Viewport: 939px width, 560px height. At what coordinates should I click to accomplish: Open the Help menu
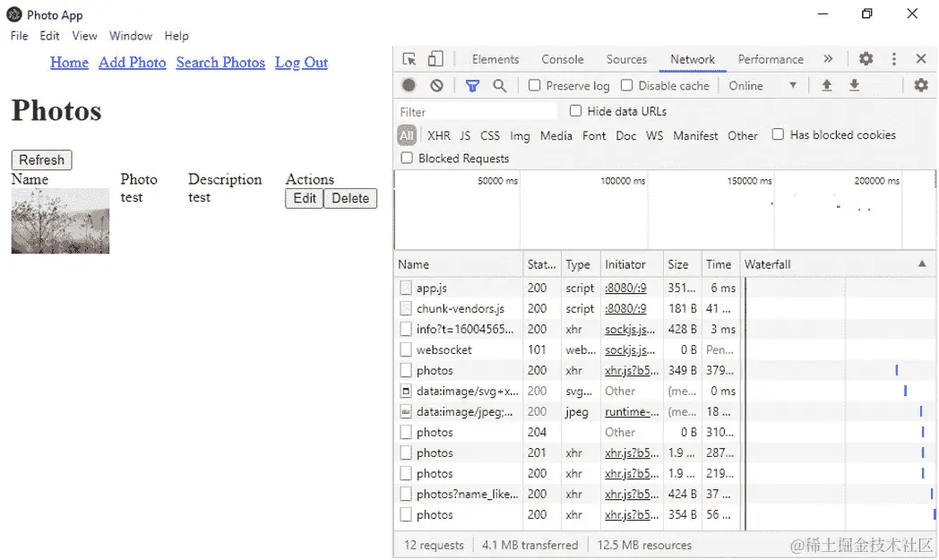click(177, 36)
